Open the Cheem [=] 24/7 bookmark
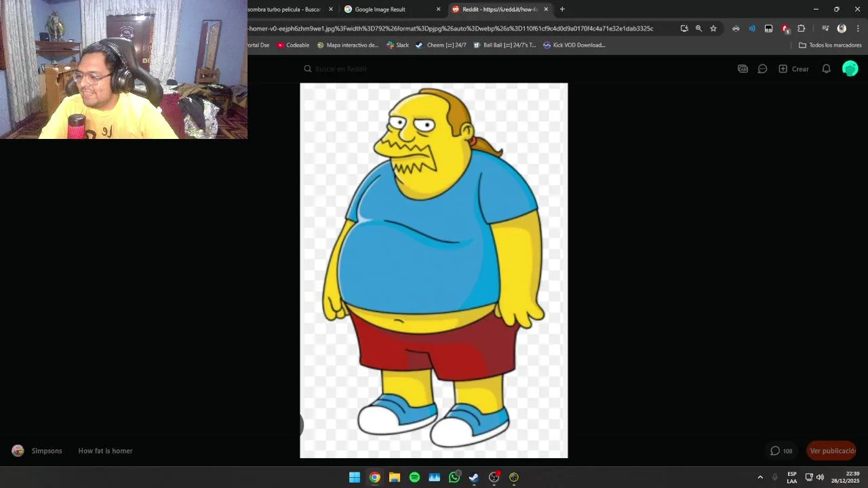Screen dimensions: 868x488 click(x=441, y=45)
